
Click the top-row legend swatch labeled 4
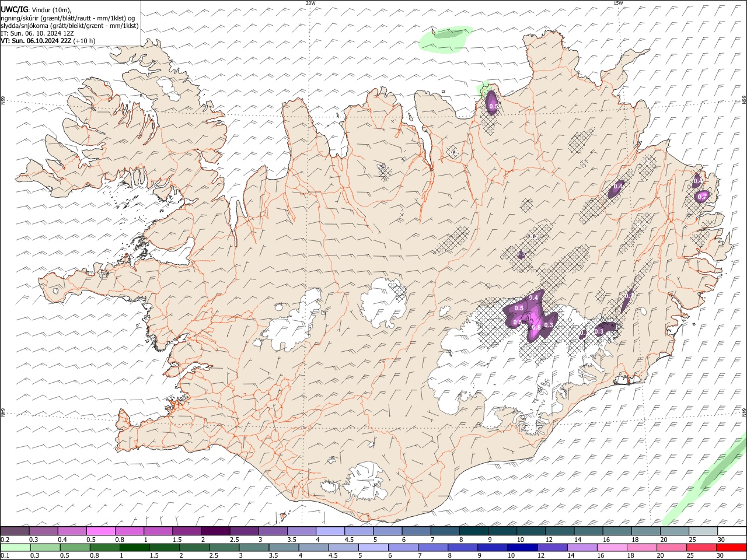click(330, 531)
